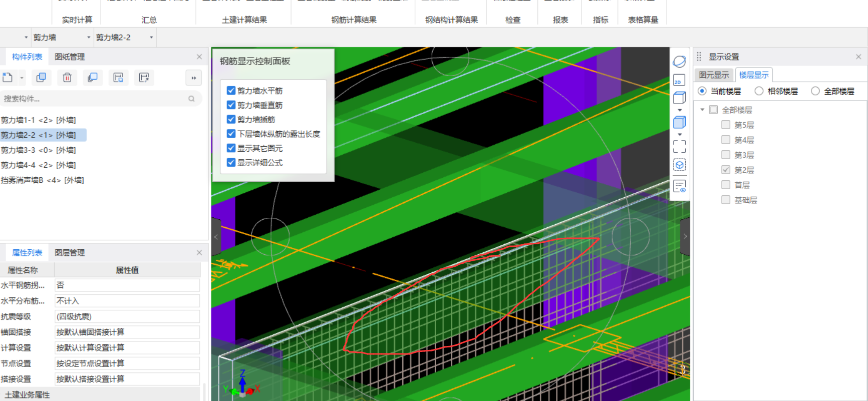Select all floors radio button

click(815, 91)
